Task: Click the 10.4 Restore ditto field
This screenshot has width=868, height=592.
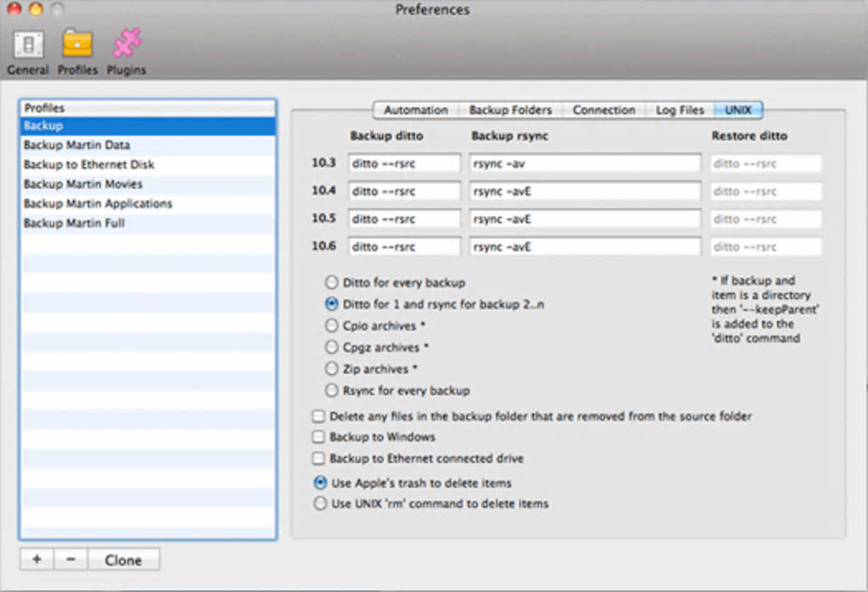Action: coord(766,191)
